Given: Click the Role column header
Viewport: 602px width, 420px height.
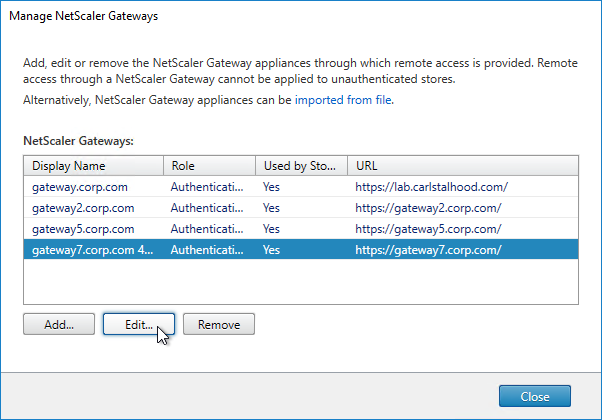Looking at the screenshot, I should 209,165.
